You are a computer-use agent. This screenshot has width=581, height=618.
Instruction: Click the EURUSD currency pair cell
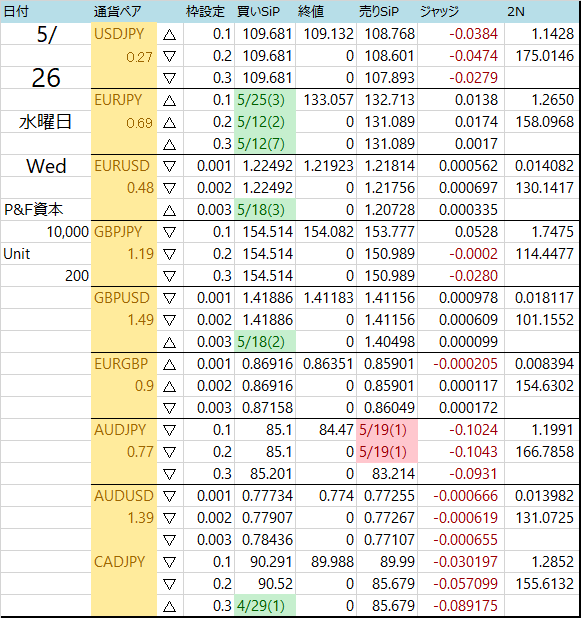tap(122, 166)
